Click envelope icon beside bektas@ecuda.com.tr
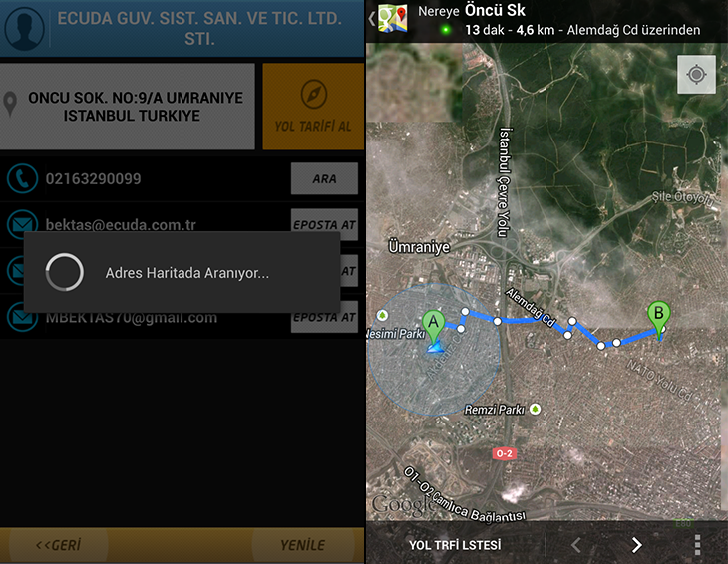Viewport: 728px width, 564px height. click(22, 223)
